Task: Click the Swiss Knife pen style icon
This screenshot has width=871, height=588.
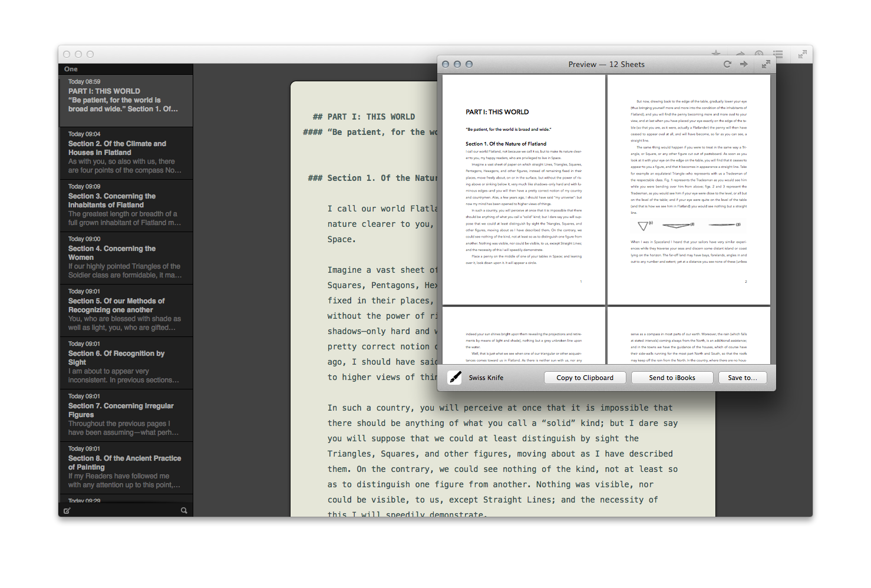Action: pyautogui.click(x=455, y=378)
